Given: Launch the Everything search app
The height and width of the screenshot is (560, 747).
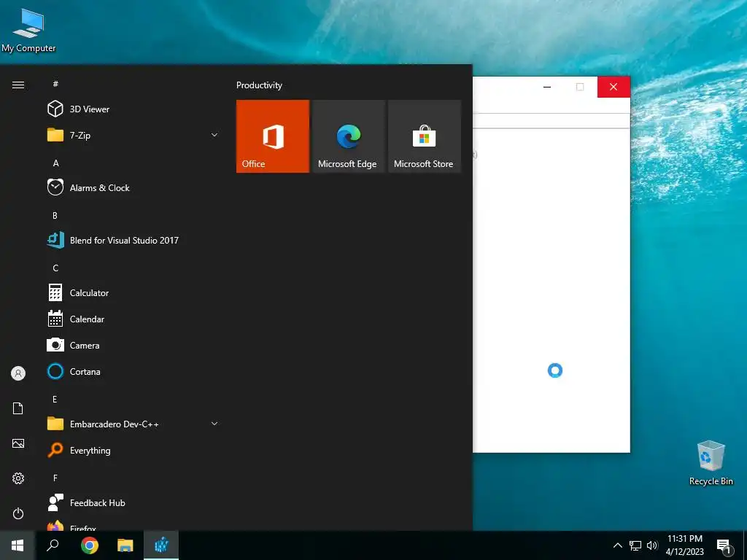Looking at the screenshot, I should click(x=133, y=450).
